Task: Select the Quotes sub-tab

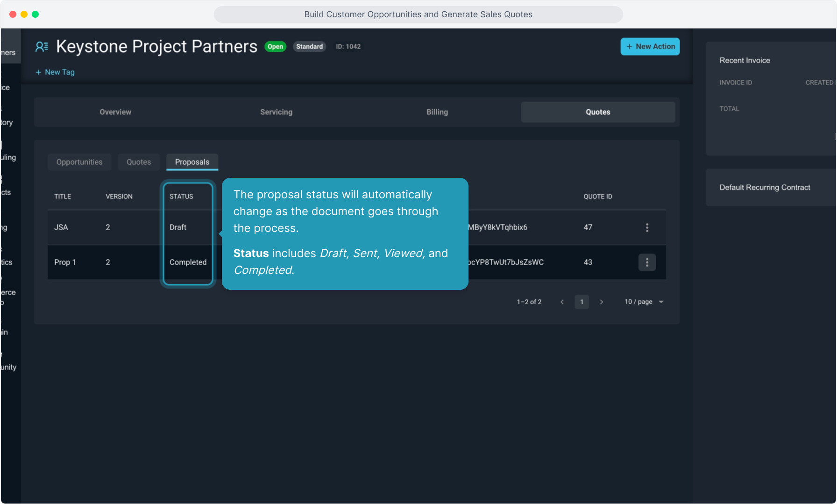Action: tap(139, 162)
